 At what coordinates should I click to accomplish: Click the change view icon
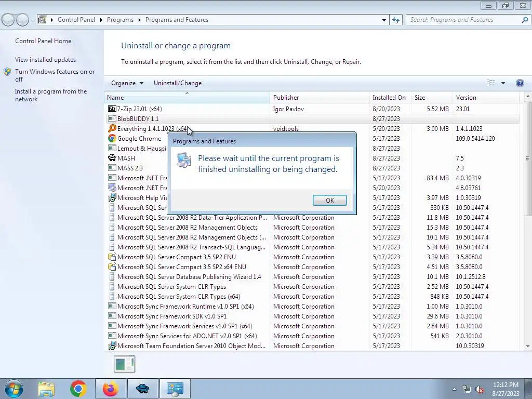pyautogui.click(x=490, y=83)
